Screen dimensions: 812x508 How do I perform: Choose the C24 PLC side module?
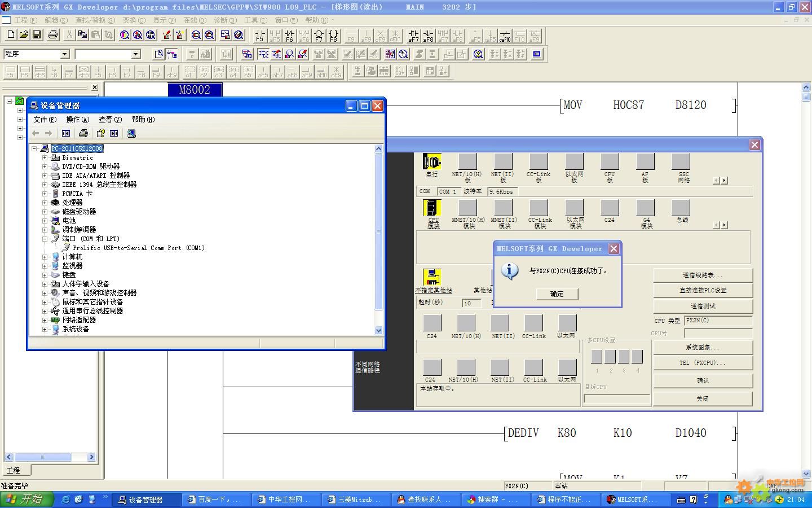tap(610, 208)
